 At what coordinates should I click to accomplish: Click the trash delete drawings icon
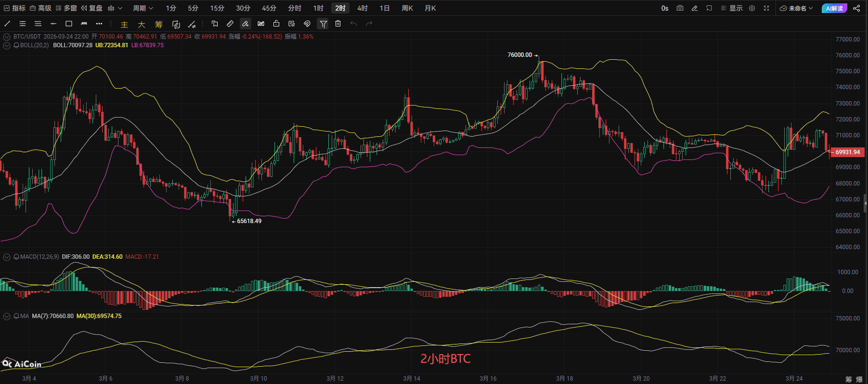(x=338, y=24)
